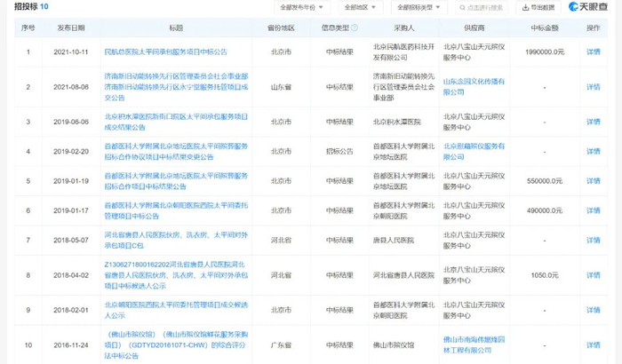Viewport: 622px width, 364px height.
Task: Open the 佛山市南海 园林工程有限公司 supplier link
Action: tap(474, 345)
